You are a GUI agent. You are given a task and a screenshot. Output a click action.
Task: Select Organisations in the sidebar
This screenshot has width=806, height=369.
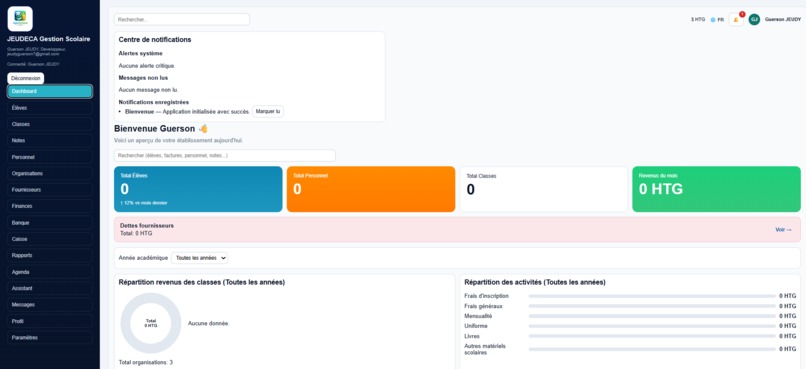[x=50, y=174]
